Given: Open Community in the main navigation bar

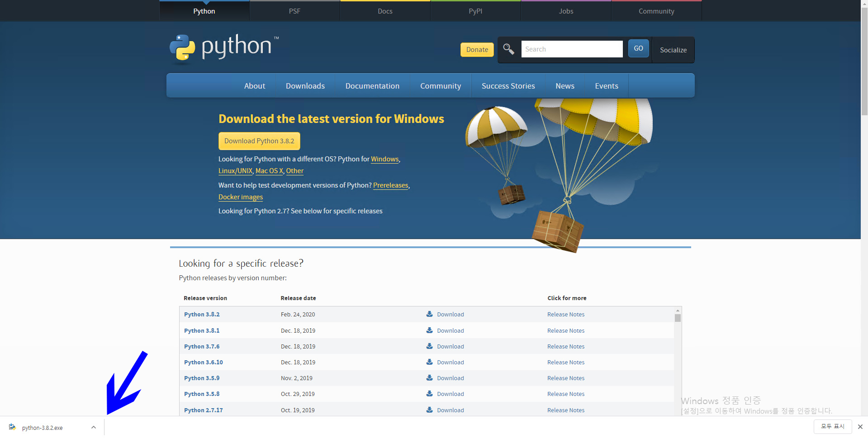Looking at the screenshot, I should (441, 86).
